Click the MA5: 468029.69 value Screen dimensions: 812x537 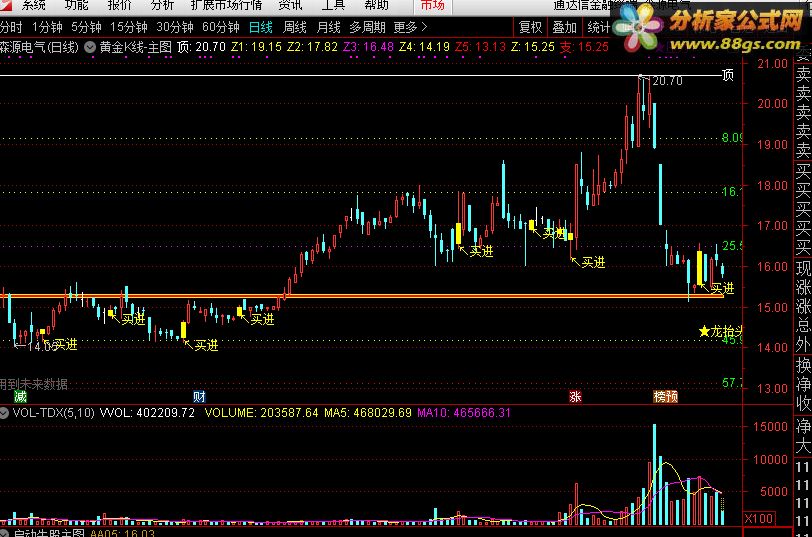(x=368, y=413)
